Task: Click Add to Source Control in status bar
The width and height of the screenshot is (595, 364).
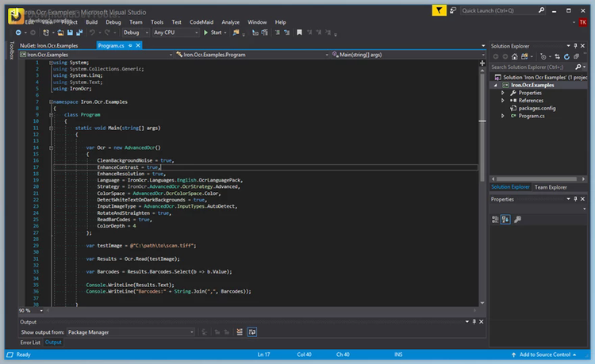Action: click(x=545, y=354)
